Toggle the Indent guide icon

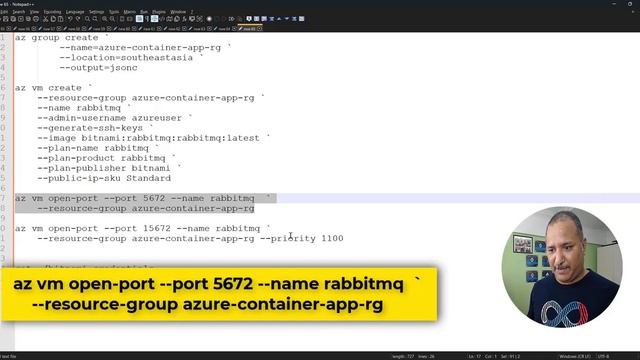pyautogui.click(x=154, y=19)
